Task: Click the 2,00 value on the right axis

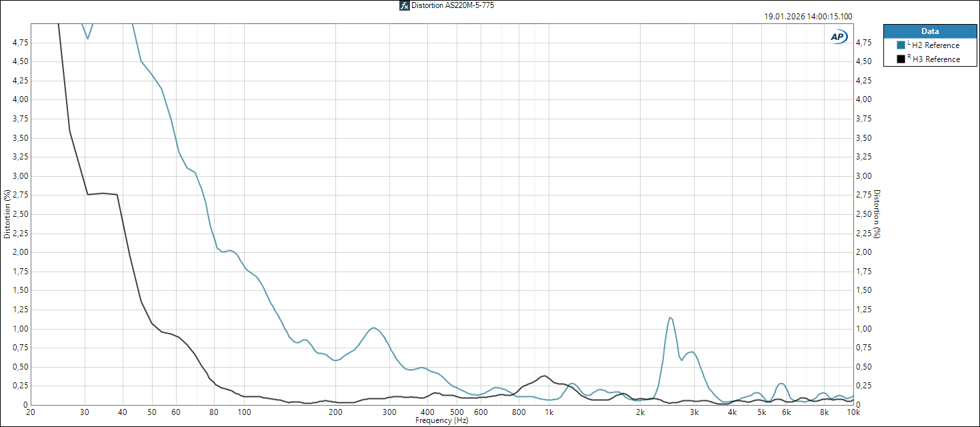Action: point(863,252)
